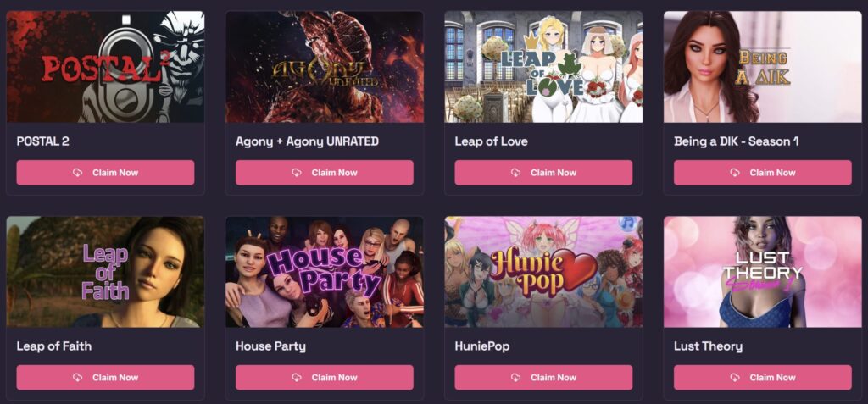Open the Agony UNRATED cover art

click(325, 67)
